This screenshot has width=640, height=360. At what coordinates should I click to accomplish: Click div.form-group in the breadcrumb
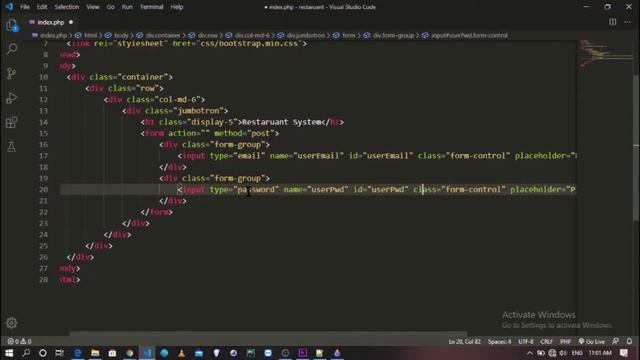point(393,36)
